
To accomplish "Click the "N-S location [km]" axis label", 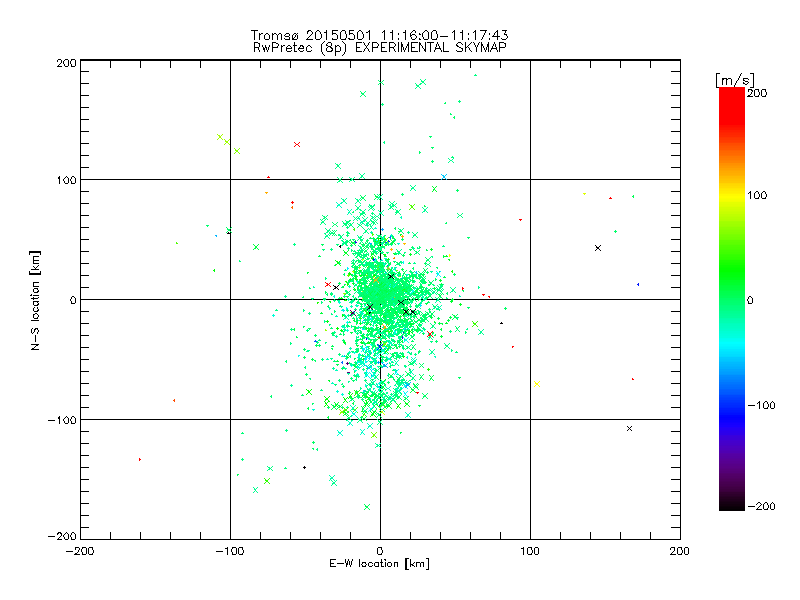I will pos(35,300).
